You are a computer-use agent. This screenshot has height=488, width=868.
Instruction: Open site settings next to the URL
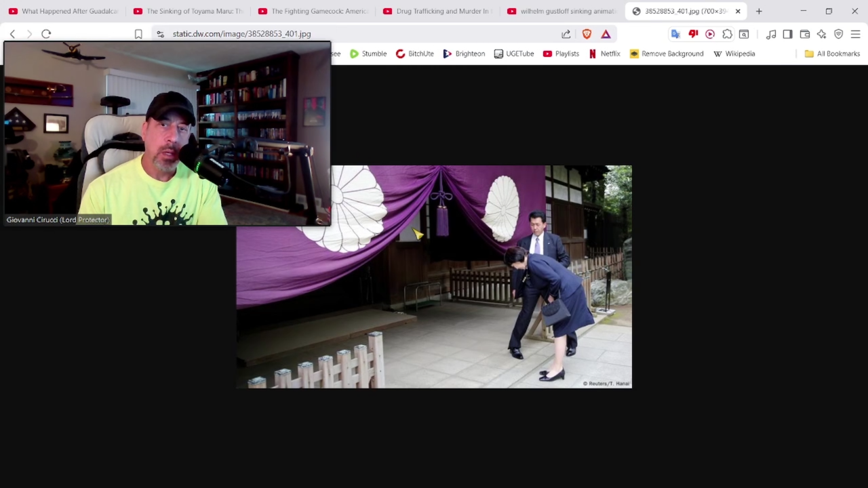pos(160,34)
